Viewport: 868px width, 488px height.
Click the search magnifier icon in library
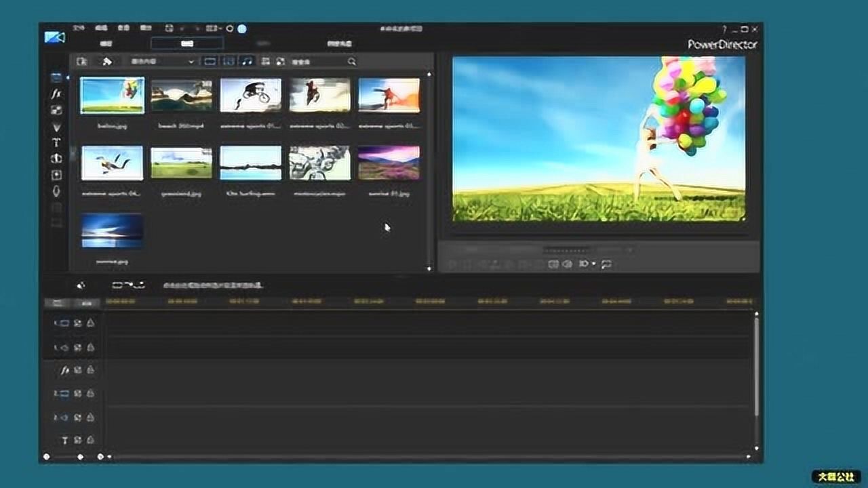click(352, 62)
